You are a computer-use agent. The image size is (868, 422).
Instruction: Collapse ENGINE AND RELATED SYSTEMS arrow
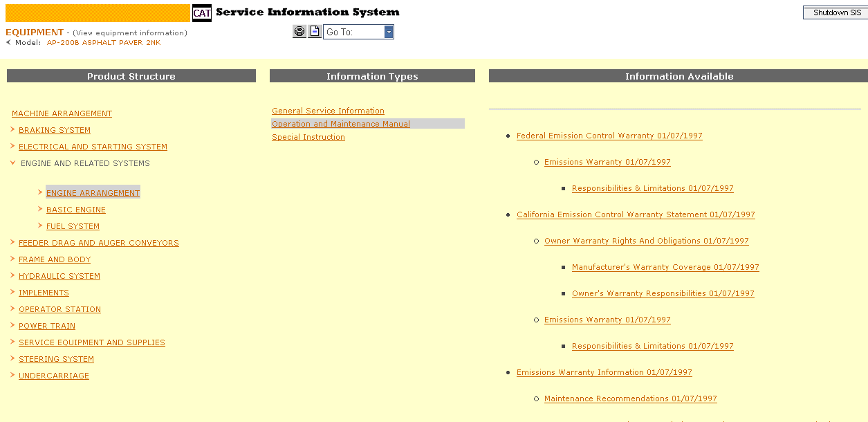click(x=13, y=163)
